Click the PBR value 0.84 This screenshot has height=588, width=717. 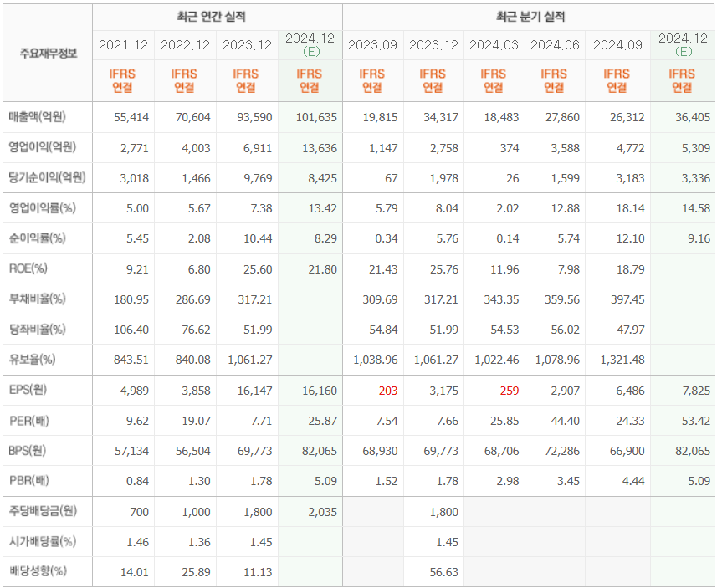(x=137, y=482)
